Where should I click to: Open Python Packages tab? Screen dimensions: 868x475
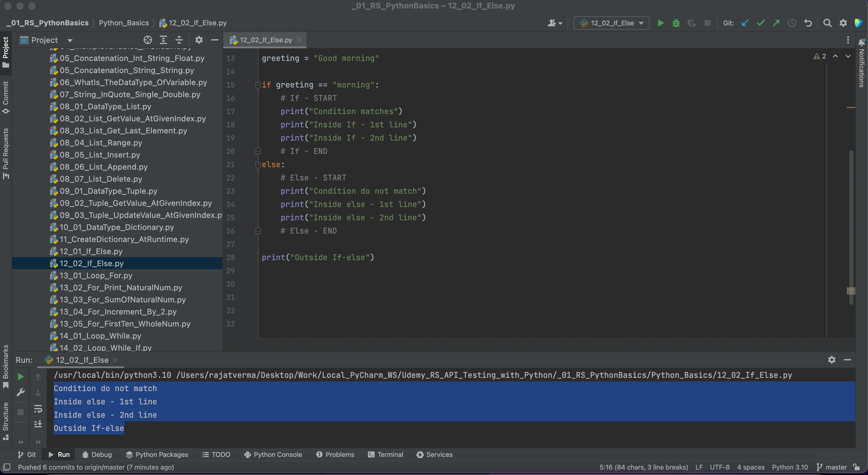coord(157,454)
